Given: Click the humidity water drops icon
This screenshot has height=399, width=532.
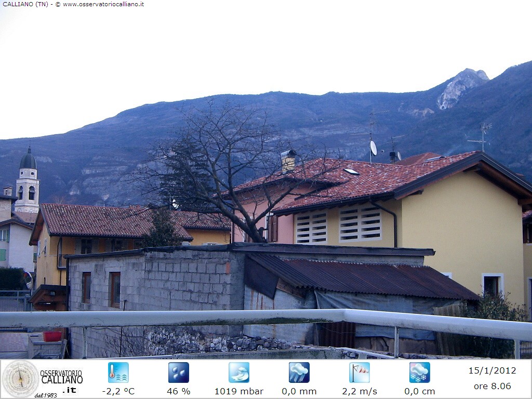Looking at the screenshot, I should click(179, 373).
